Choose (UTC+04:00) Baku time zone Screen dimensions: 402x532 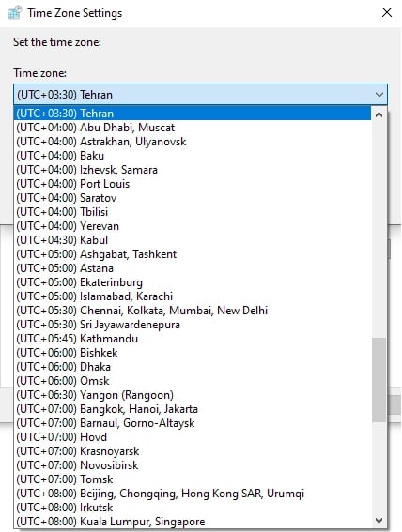coord(193,156)
